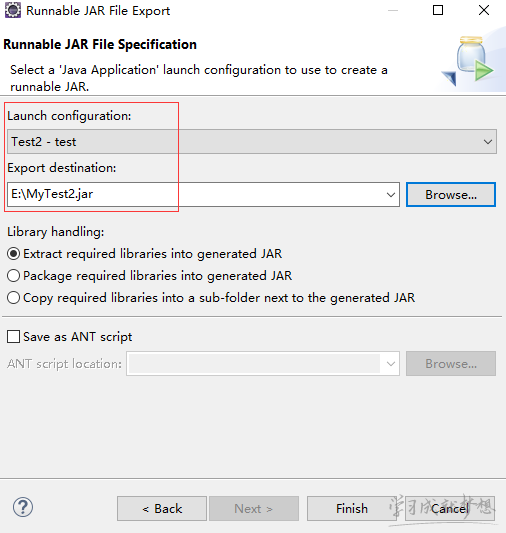Viewport: 506px width, 533px height.
Task: Close the Runnable JAR File Export dialog
Action: coord(484,10)
